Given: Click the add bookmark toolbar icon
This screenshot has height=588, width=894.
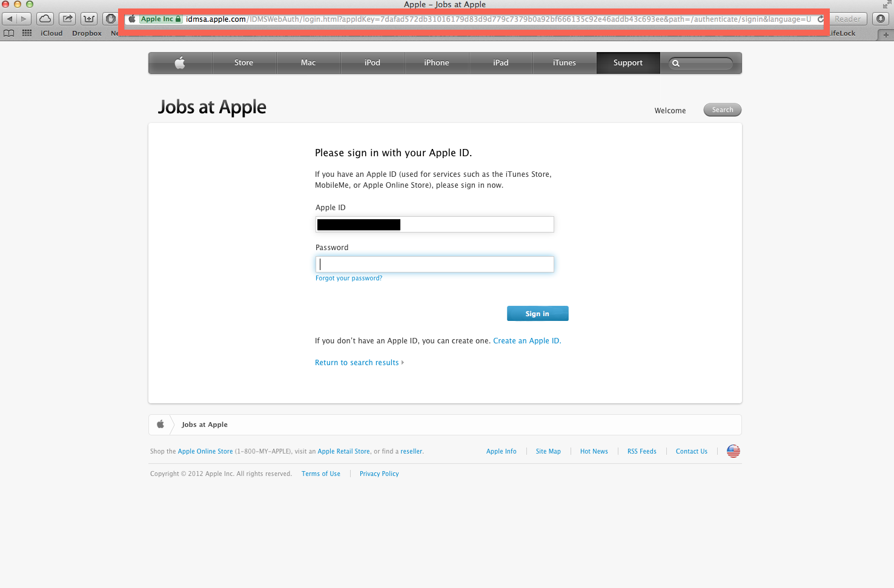Looking at the screenshot, I should [x=89, y=19].
